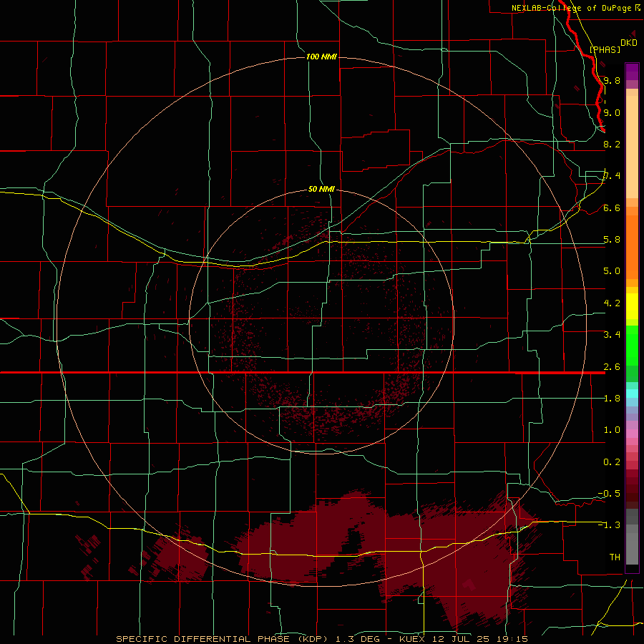This screenshot has width=644, height=644.
Task: Click the TH label on the legend
Action: pyautogui.click(x=615, y=557)
